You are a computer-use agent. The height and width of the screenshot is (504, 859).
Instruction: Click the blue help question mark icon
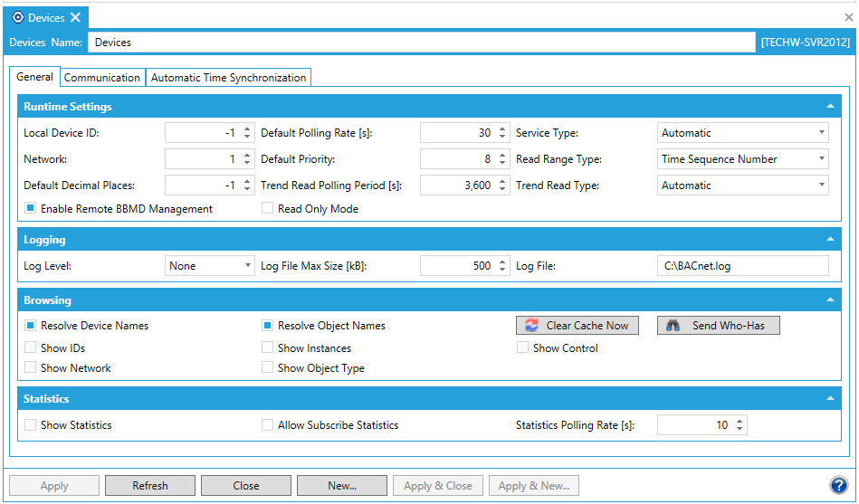click(838, 485)
